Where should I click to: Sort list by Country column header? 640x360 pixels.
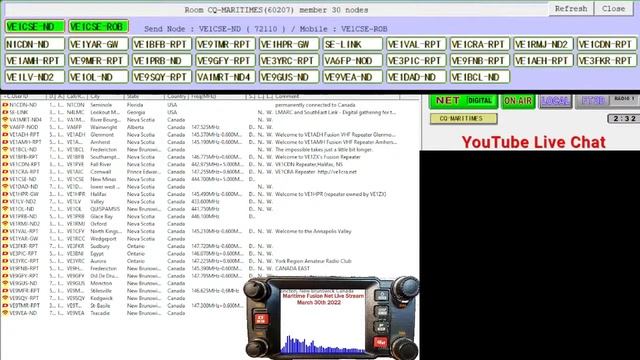[176, 97]
